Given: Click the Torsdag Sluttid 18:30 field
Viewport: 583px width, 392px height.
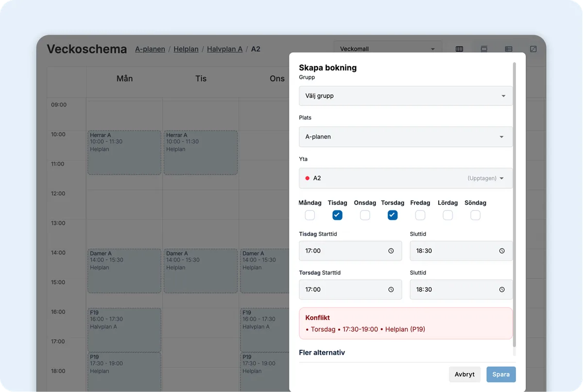Looking at the screenshot, I should (461, 290).
